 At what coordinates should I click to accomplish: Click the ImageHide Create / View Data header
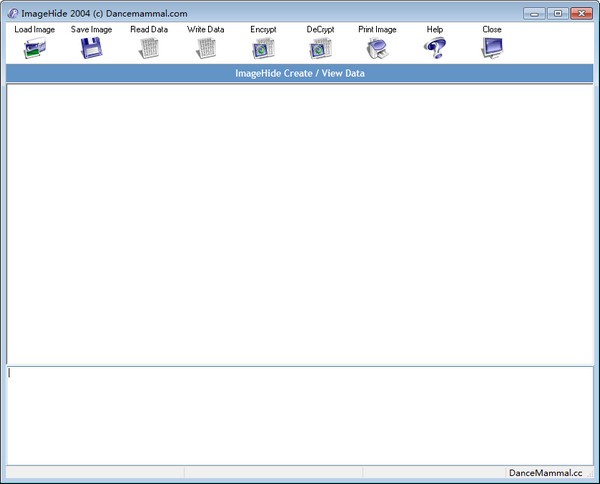(300, 73)
